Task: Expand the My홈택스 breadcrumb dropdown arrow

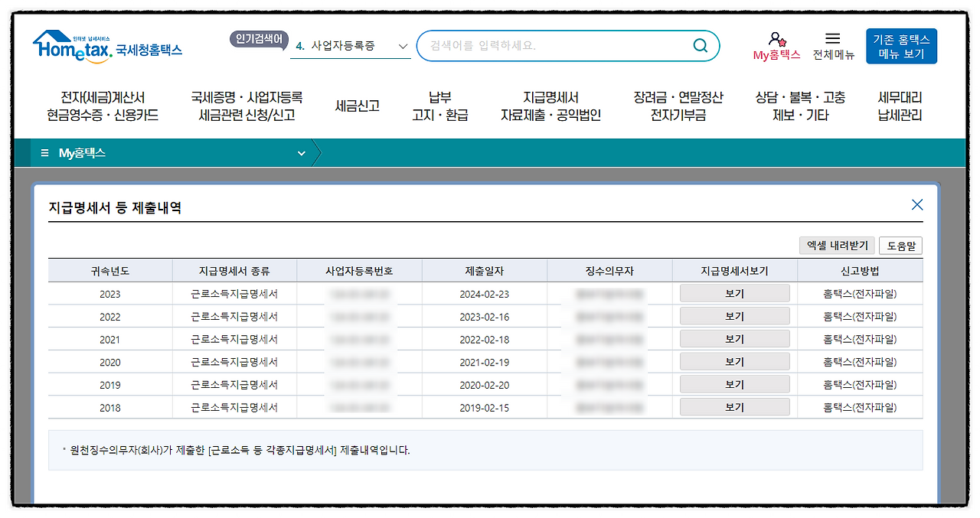Action: (x=301, y=153)
